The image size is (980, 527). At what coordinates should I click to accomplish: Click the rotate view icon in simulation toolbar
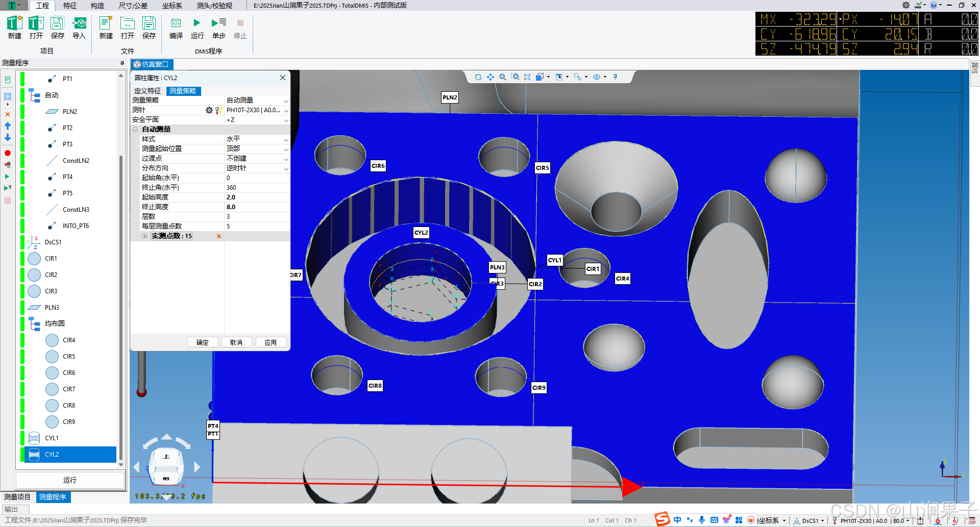point(478,77)
